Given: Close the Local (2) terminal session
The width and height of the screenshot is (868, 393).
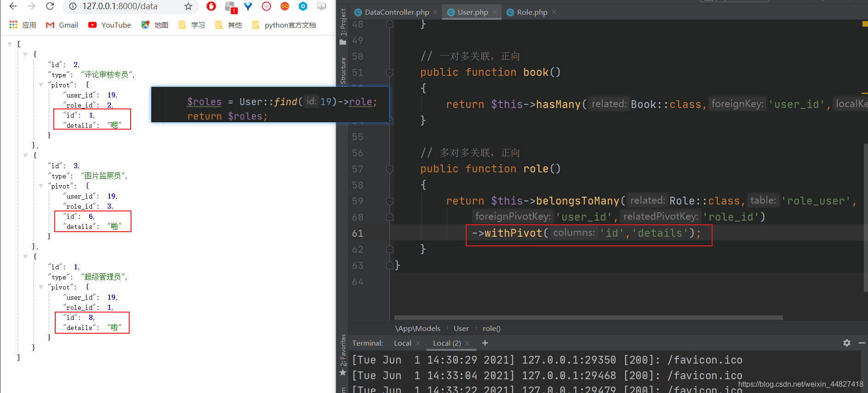Looking at the screenshot, I should [468, 343].
